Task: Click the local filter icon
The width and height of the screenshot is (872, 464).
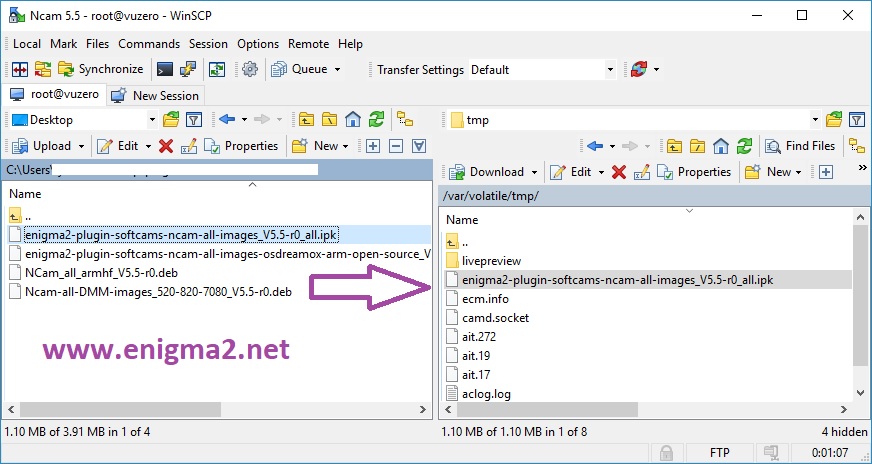Action: (194, 119)
